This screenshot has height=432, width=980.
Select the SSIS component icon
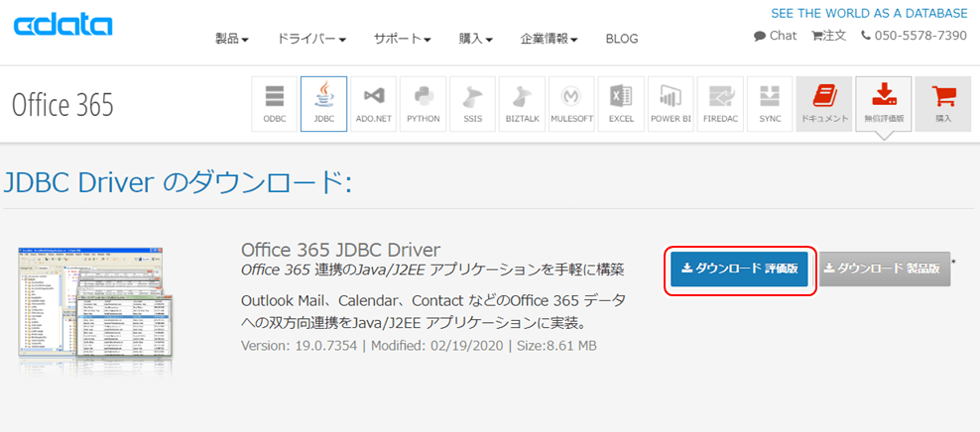[x=472, y=104]
